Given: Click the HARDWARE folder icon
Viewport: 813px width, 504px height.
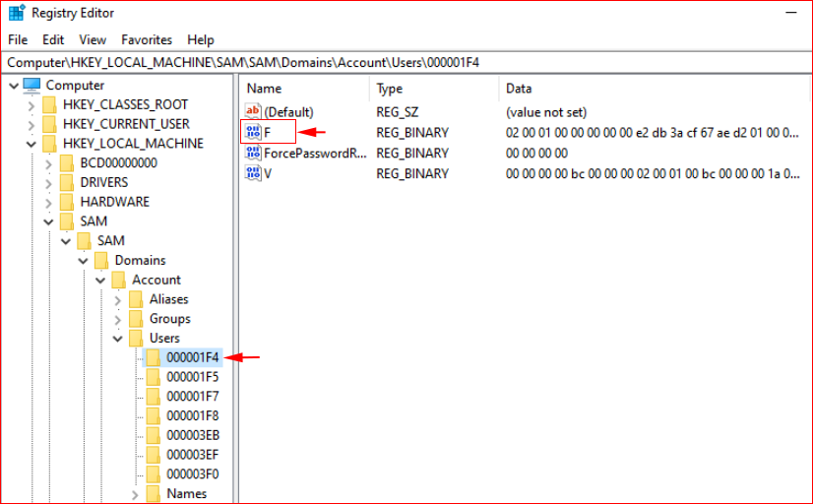Looking at the screenshot, I should click(x=66, y=202).
